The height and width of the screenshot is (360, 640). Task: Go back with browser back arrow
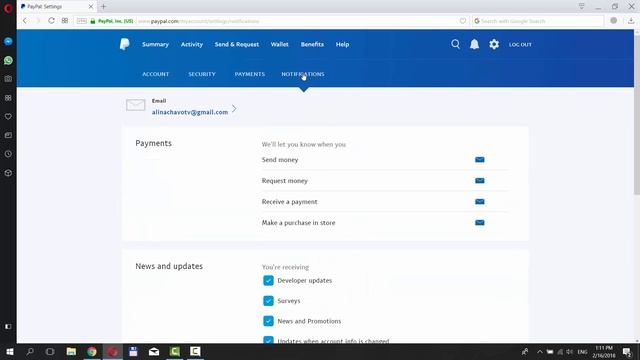tap(25, 21)
